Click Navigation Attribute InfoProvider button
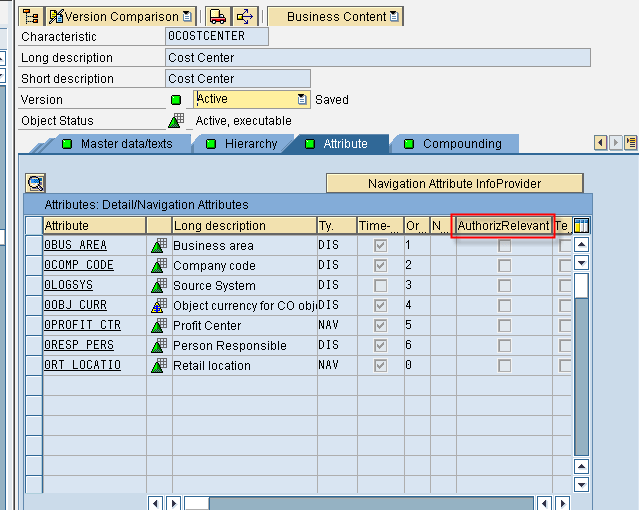The image size is (639, 510). pos(454,183)
